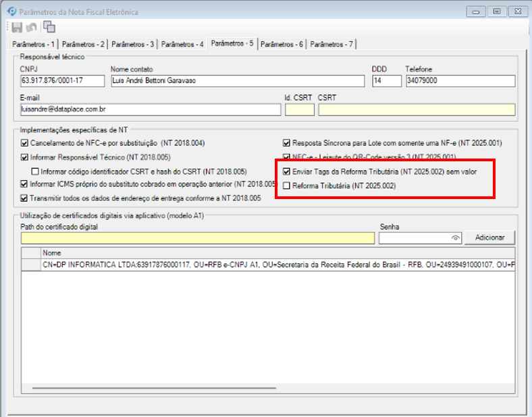Open the Parâmetros - 6 tab
532x417 pixels.
(x=282, y=45)
